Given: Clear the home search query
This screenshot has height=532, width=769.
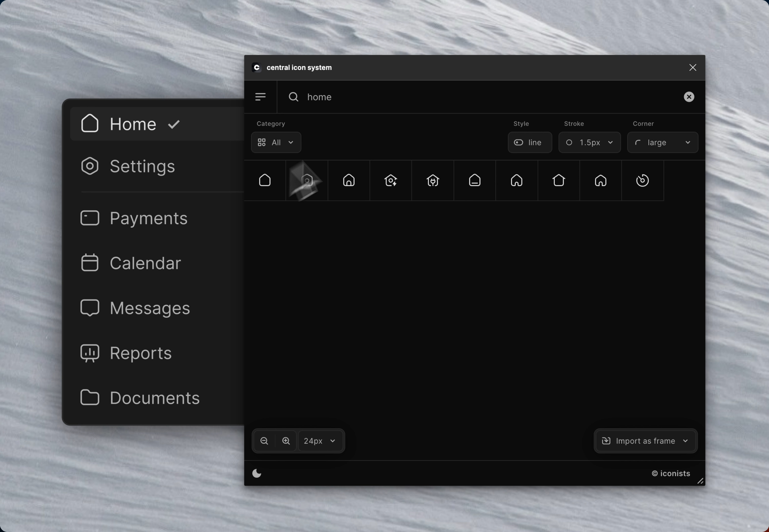Looking at the screenshot, I should tap(688, 97).
